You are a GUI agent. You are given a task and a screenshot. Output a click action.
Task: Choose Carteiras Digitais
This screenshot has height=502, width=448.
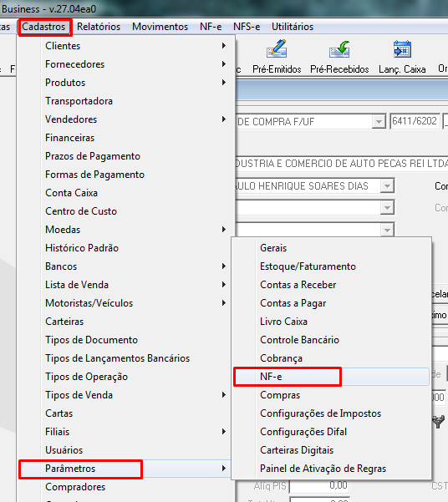[x=331, y=450]
